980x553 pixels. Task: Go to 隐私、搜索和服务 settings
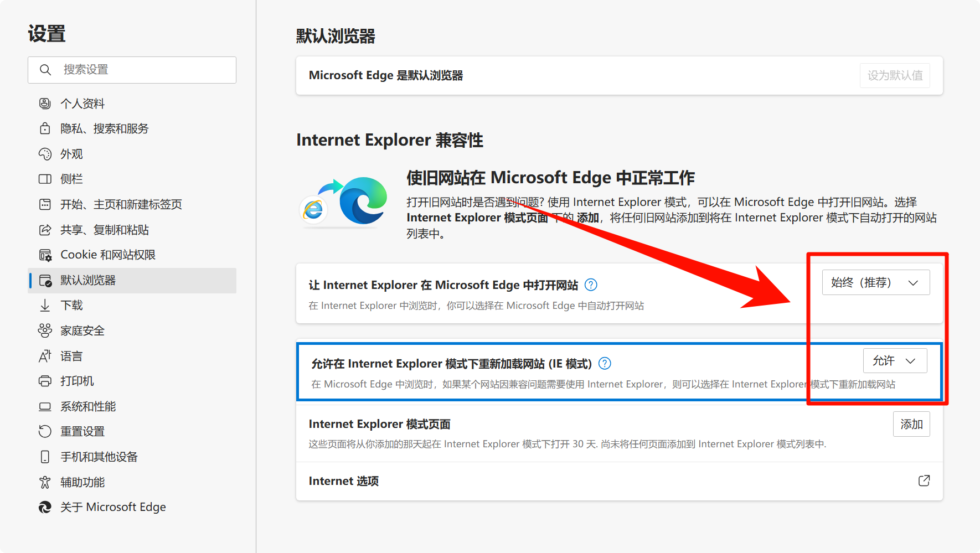pos(132,128)
